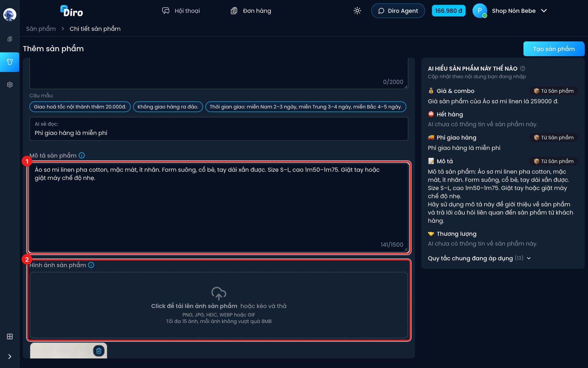Select sample 'Không giao hàng ra đảo.'
This screenshot has height=368, width=588.
coord(168,107)
